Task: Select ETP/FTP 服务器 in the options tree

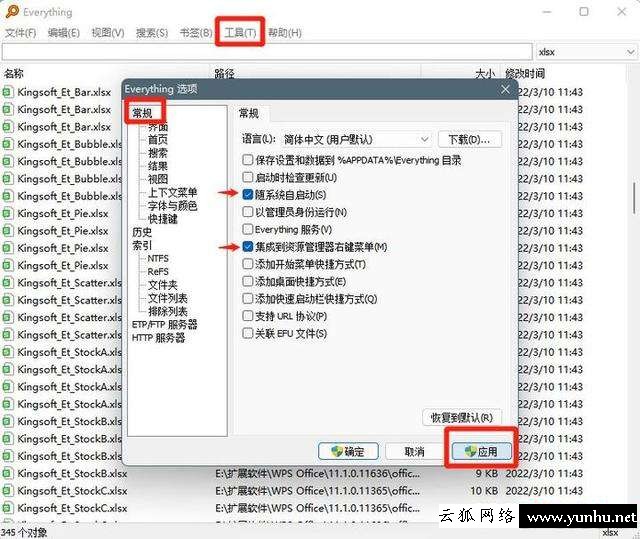Action: [164, 324]
